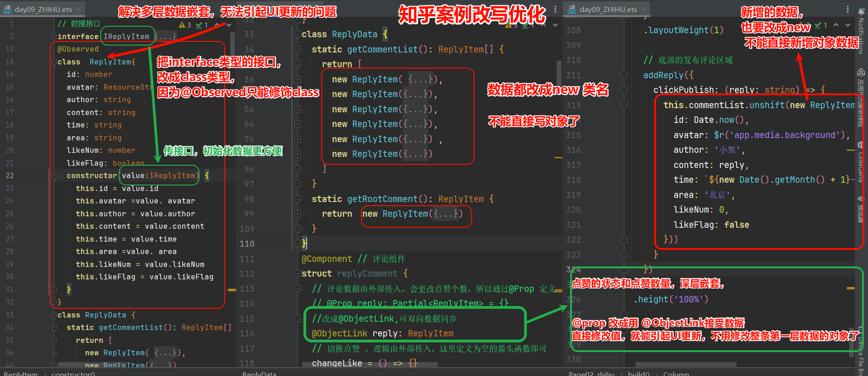The image size is (868, 376).
Task: Expand the fold at middle line 66
Action: [x=297, y=124]
